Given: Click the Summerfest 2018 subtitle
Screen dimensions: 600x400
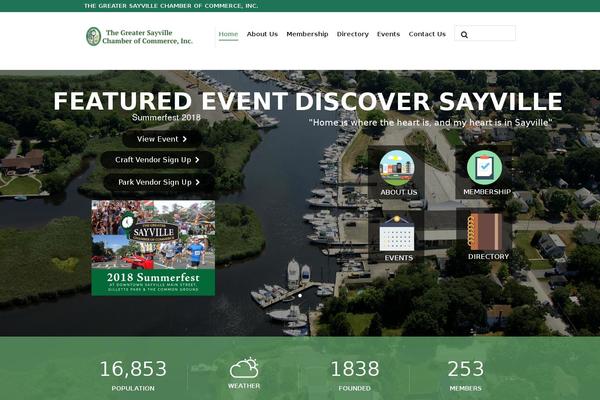Looking at the screenshot, I should tap(166, 118).
